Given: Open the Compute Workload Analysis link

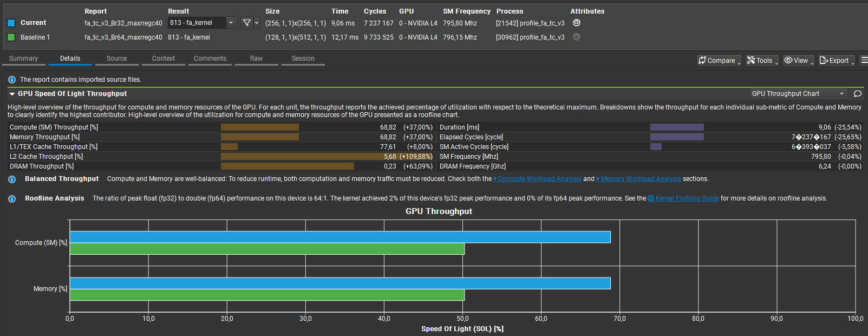Looking at the screenshot, I should point(539,179).
